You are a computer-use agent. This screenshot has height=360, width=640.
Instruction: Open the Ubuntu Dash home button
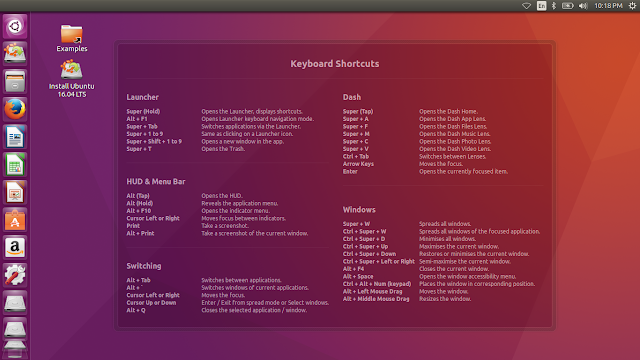[15, 27]
